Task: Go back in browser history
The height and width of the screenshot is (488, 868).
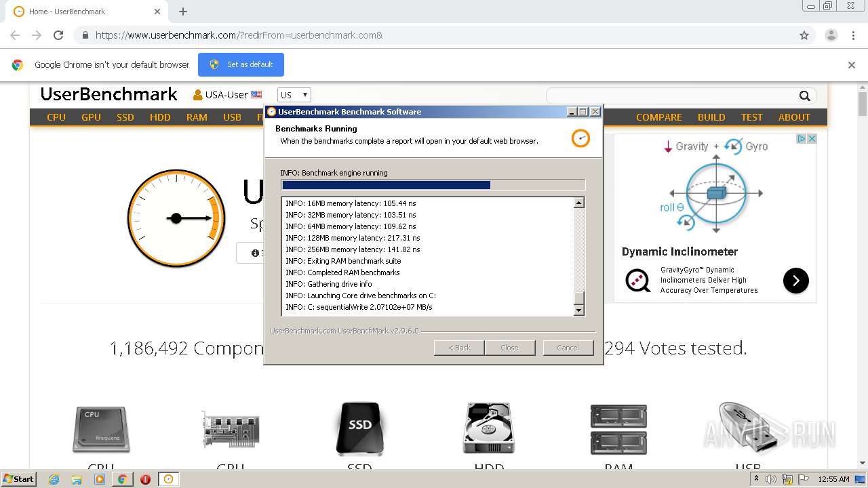Action: 15,35
